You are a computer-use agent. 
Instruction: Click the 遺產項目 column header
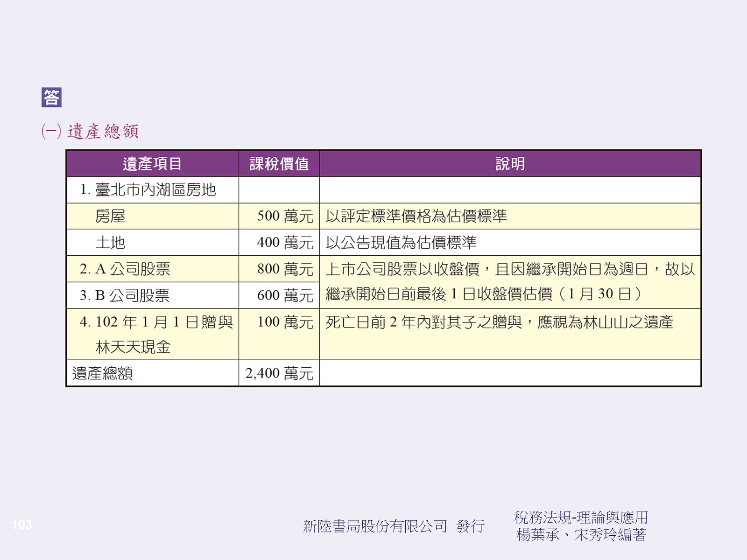click(x=152, y=164)
